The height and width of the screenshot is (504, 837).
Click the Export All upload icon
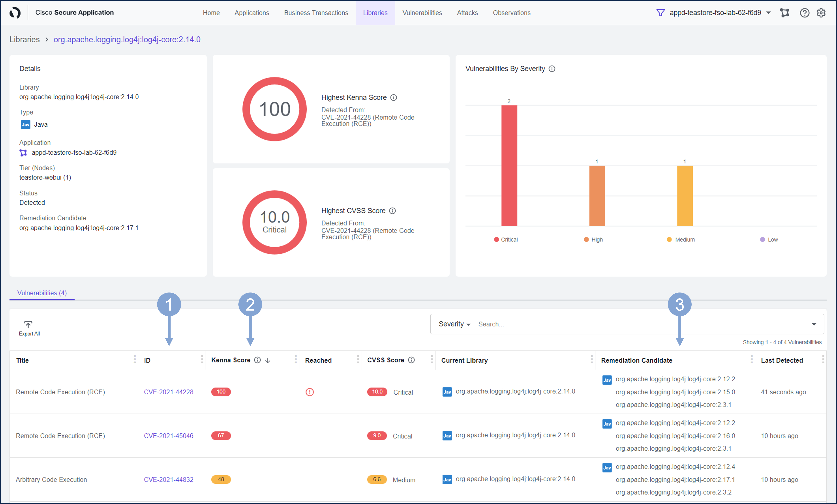pos(28,324)
